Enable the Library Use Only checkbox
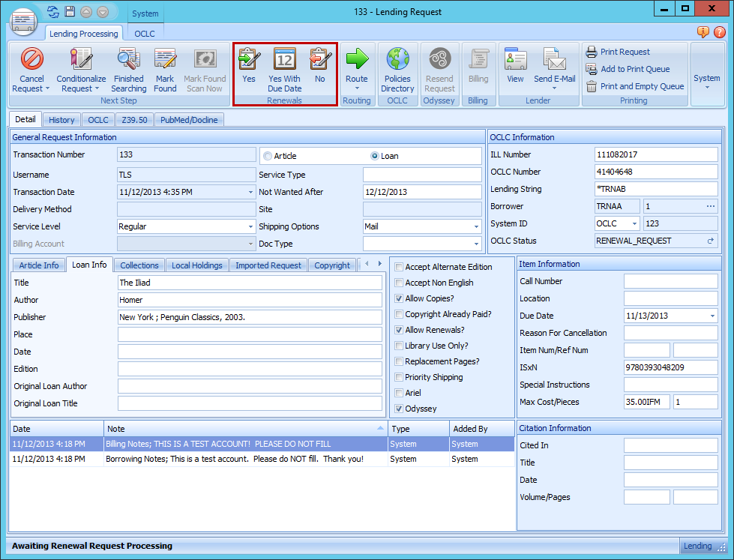This screenshot has height=560, width=734. (x=399, y=346)
